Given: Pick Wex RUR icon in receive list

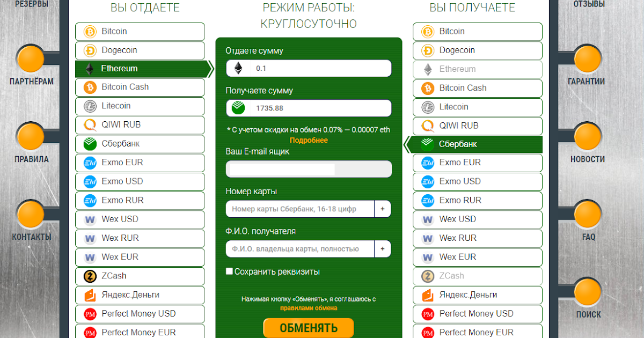Looking at the screenshot, I should 428,238.
